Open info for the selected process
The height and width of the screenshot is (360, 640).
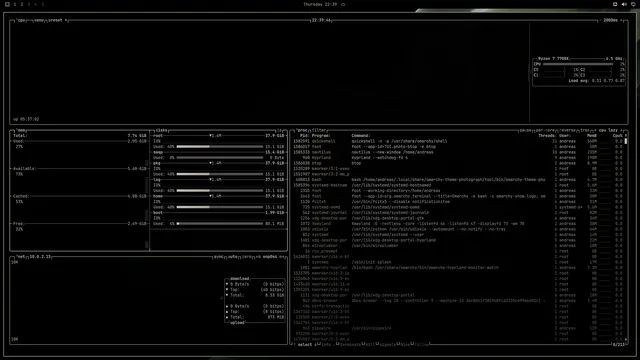[x=326, y=344]
